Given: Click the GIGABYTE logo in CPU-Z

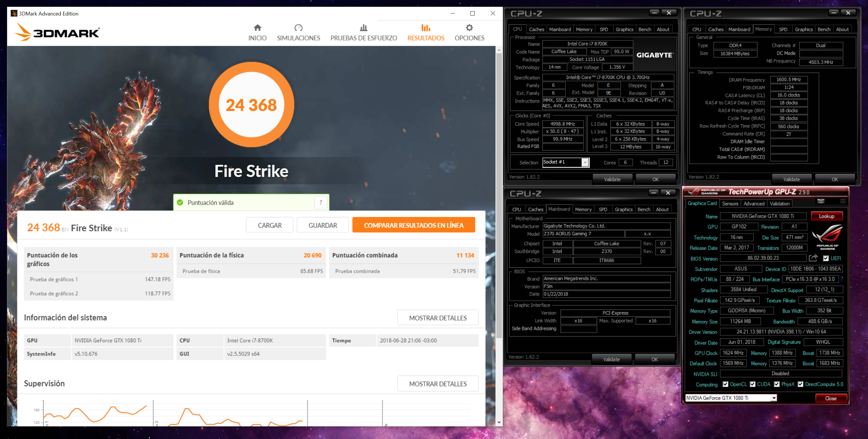Looking at the screenshot, I should (655, 55).
